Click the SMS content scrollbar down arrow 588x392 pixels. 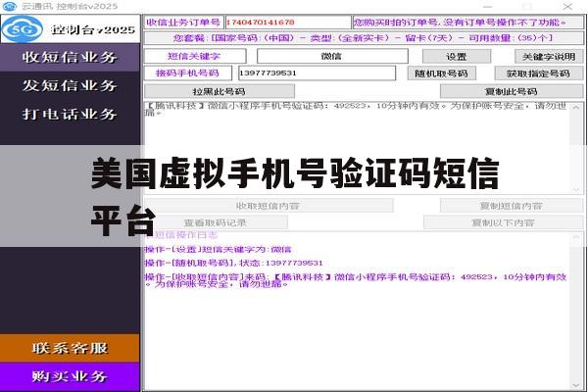tap(576, 189)
